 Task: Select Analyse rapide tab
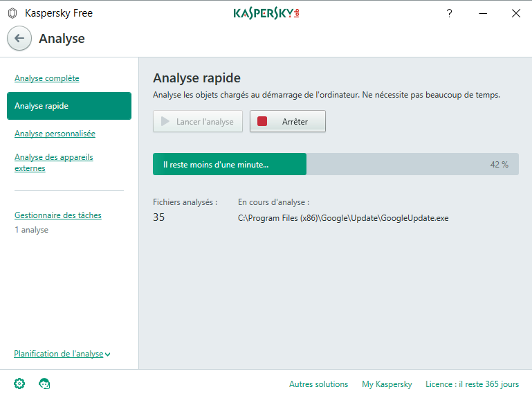68,106
